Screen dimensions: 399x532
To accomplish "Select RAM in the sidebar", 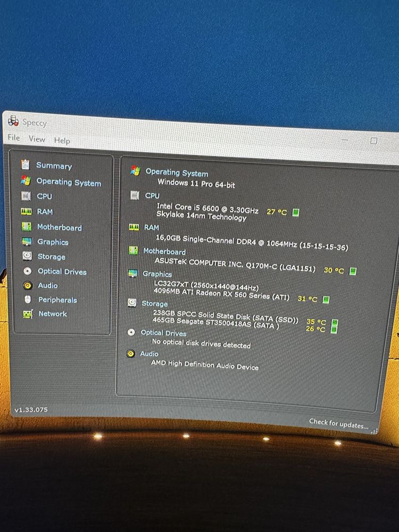I will tap(45, 212).
